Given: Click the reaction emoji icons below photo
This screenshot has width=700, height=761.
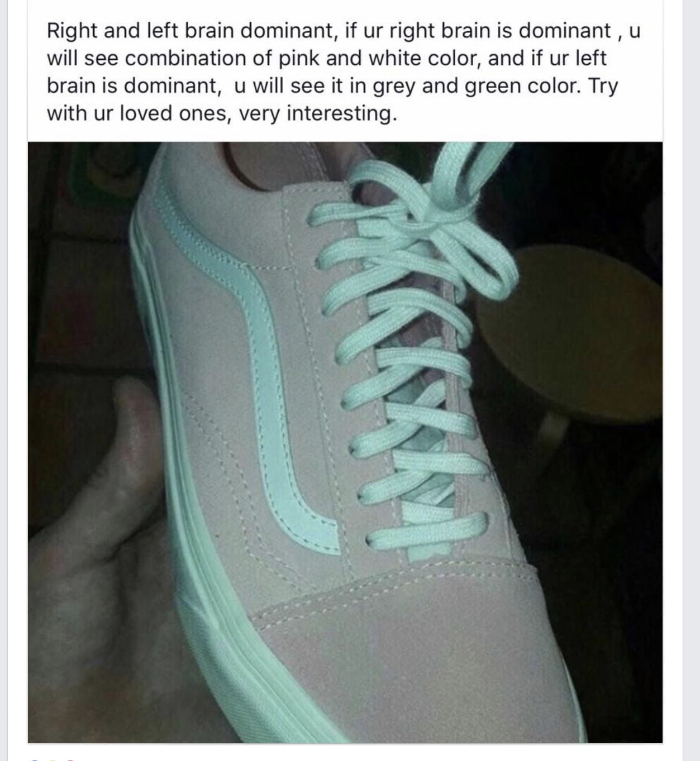Looking at the screenshot, I should (x=53, y=759).
